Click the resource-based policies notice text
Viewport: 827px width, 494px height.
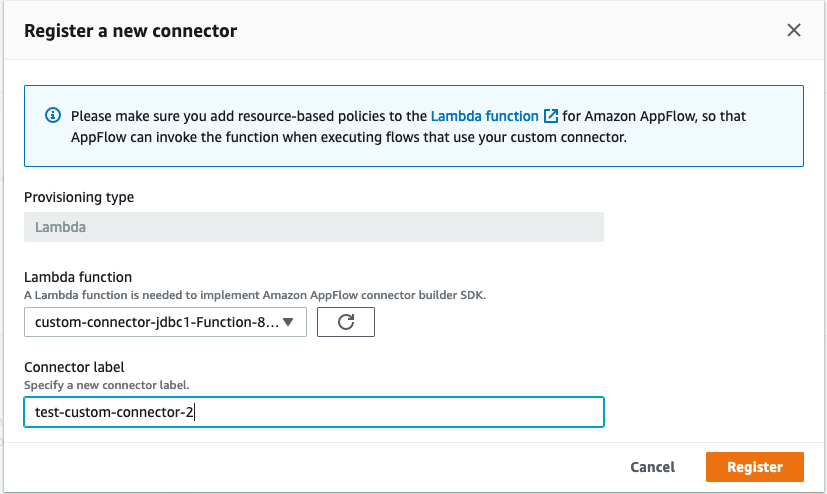[x=250, y=116]
